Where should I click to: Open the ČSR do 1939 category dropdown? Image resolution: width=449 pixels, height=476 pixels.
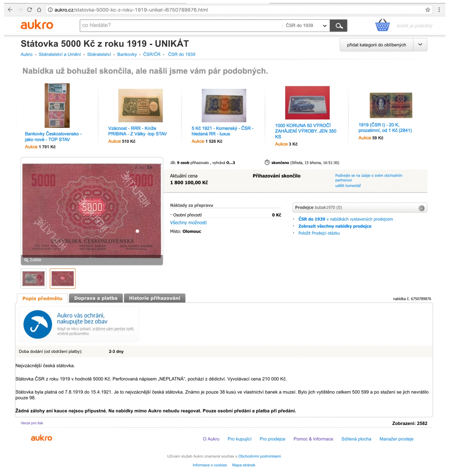click(306, 26)
